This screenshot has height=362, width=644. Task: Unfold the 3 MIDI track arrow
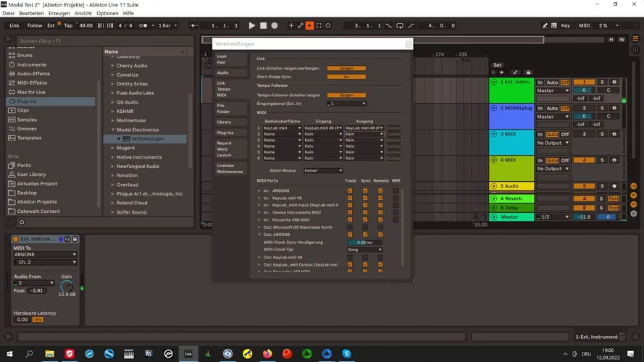pyautogui.click(x=494, y=134)
